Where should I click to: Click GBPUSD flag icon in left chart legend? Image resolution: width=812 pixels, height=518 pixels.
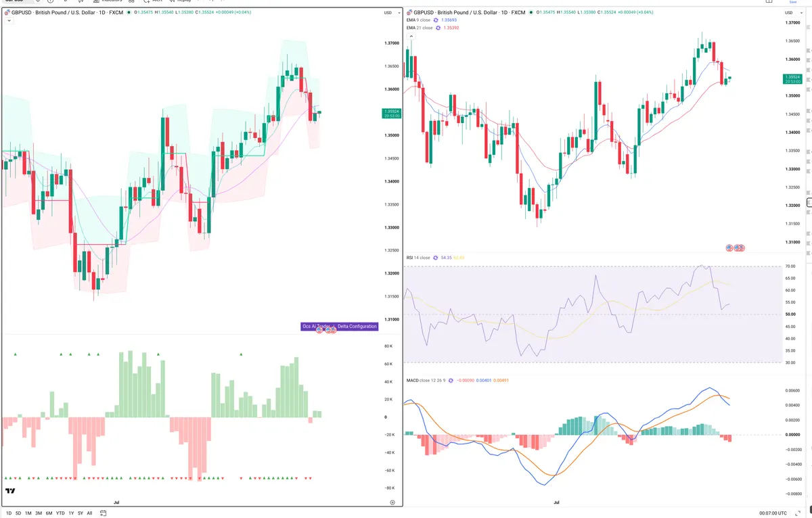[7, 13]
